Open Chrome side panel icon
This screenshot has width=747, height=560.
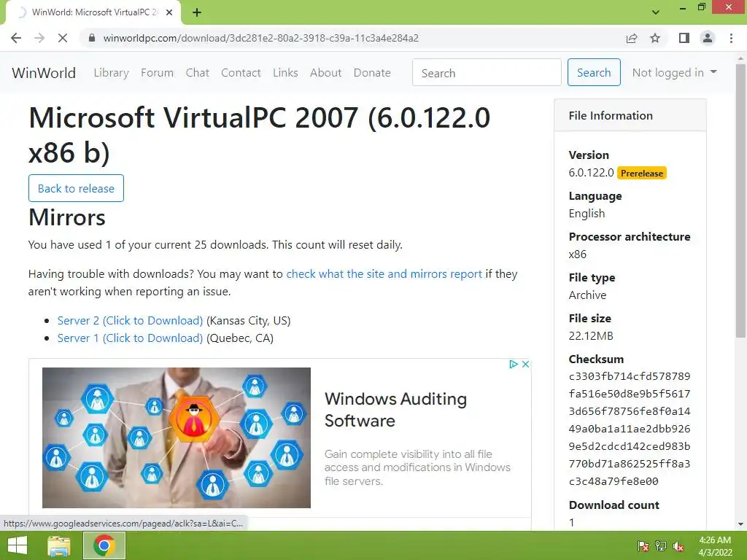pos(684,38)
